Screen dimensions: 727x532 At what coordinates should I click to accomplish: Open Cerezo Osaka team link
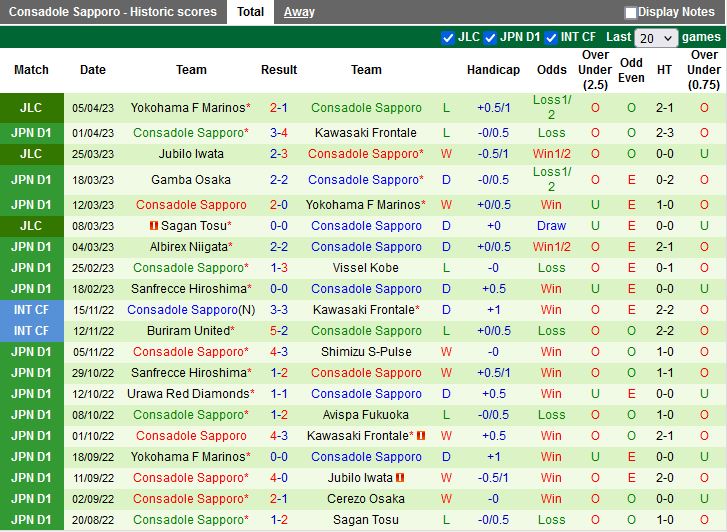click(x=366, y=499)
